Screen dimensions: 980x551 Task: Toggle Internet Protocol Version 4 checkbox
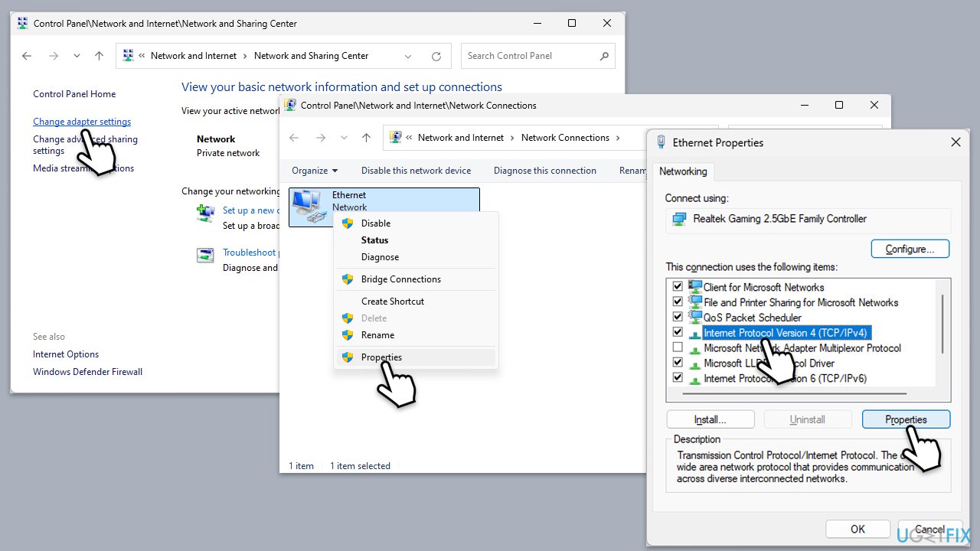pyautogui.click(x=678, y=332)
